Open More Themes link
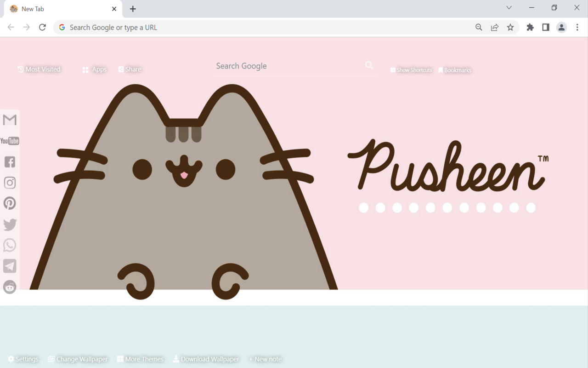This screenshot has height=368, width=588. pos(140,359)
